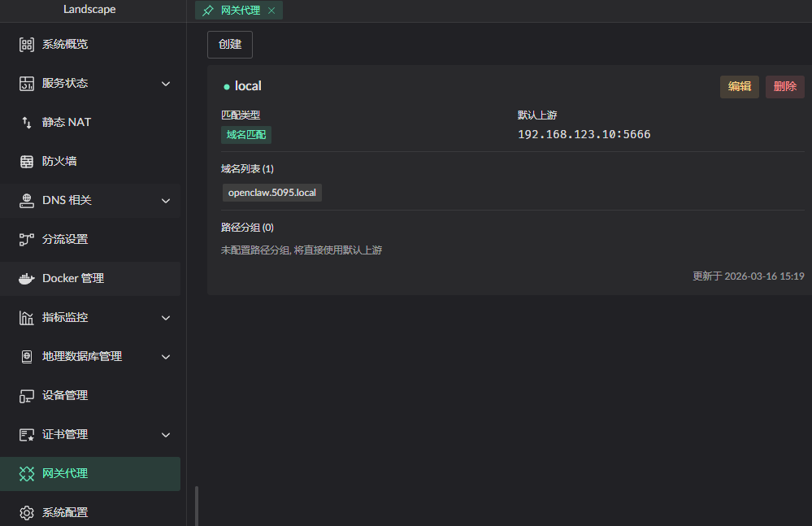The height and width of the screenshot is (526, 812).
Task: Click the 系统概览 dashboard icon
Action: (x=27, y=45)
